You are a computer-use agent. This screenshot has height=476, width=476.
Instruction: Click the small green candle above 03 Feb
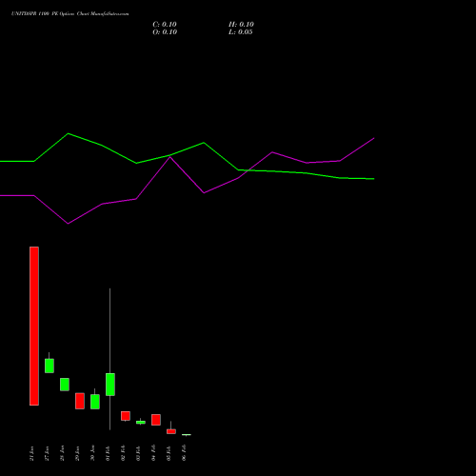point(141,422)
